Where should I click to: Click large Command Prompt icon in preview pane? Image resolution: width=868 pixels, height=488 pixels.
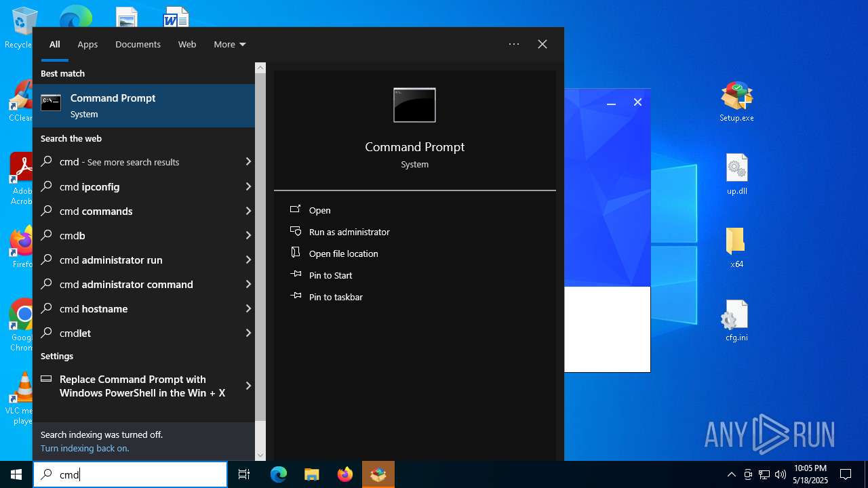(414, 105)
